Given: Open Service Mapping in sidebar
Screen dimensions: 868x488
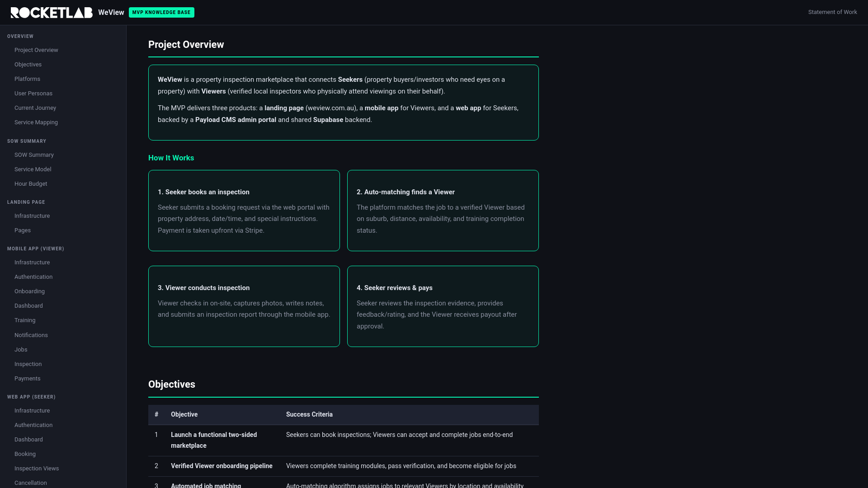Looking at the screenshot, I should pyautogui.click(x=36, y=122).
